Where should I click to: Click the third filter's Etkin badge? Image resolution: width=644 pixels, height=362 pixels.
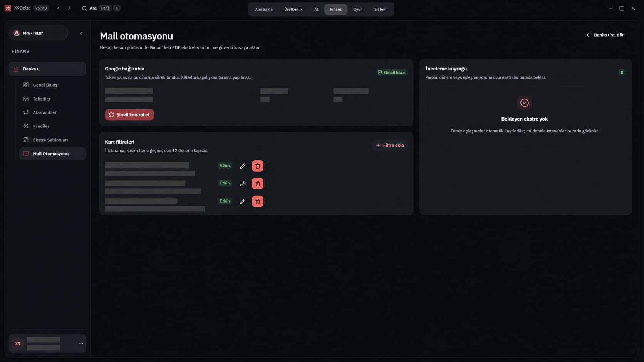225,201
